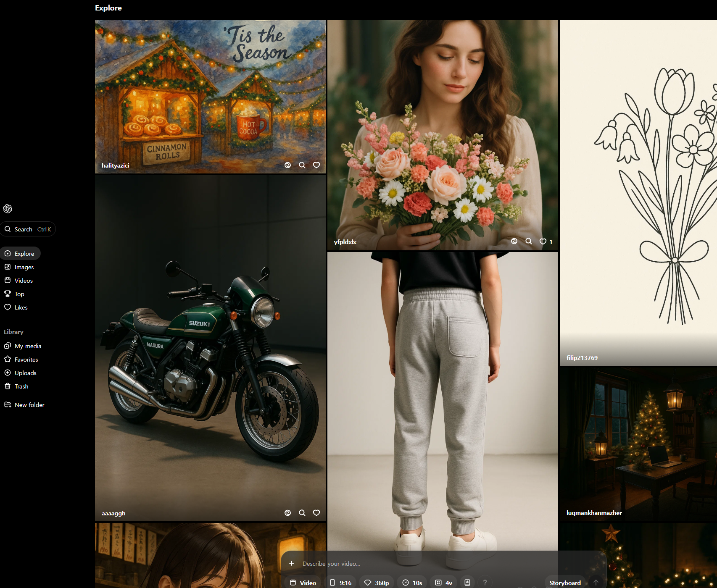Image resolution: width=717 pixels, height=588 pixels.
Task: Click the username luqmankhanmazher
Action: click(x=594, y=513)
